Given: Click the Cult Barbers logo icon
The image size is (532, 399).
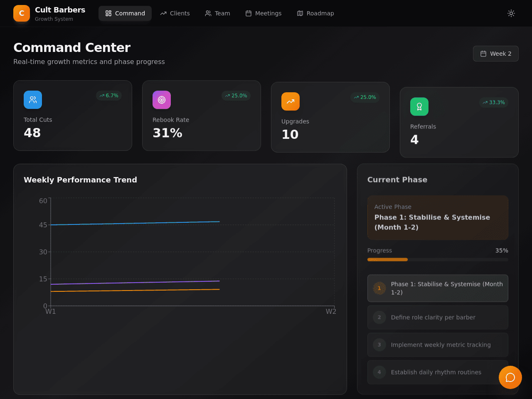Looking at the screenshot, I should [x=22, y=13].
